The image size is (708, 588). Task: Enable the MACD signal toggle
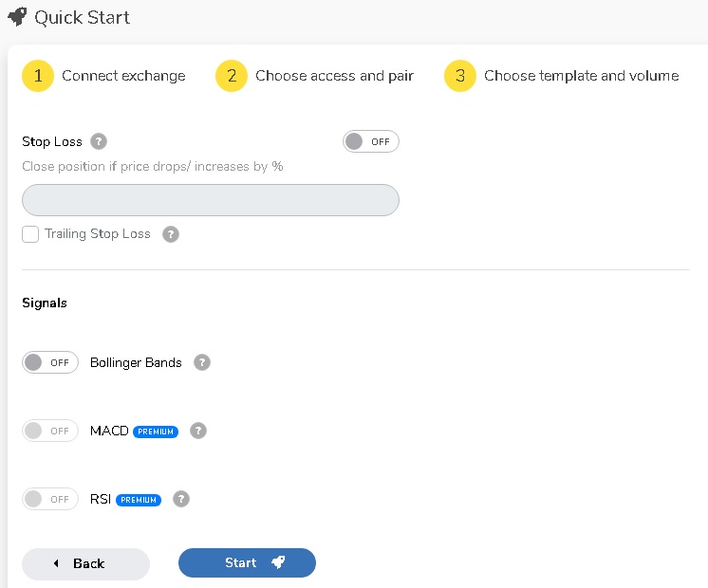click(50, 431)
